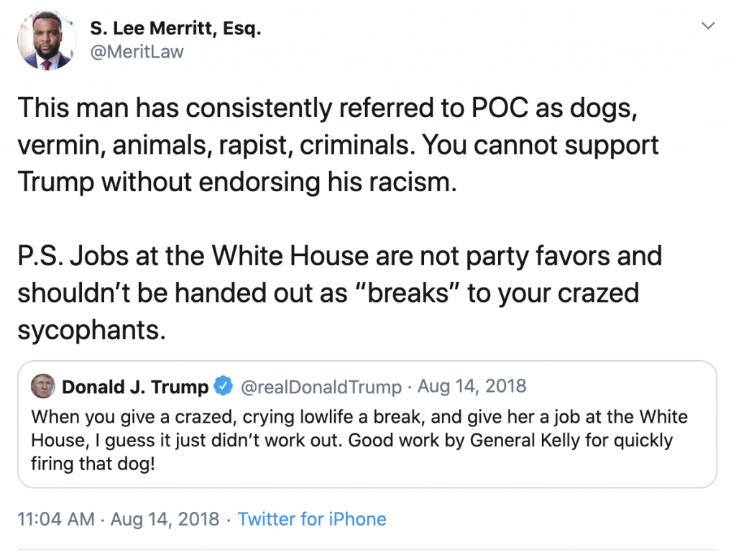This screenshot has height=560, width=736.
Task: Click the quoted tweet's Aug 14, 2018 date
Action: 472,387
